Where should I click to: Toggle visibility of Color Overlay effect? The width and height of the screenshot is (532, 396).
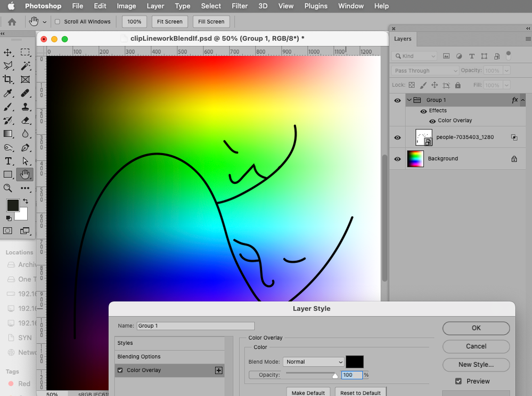432,121
